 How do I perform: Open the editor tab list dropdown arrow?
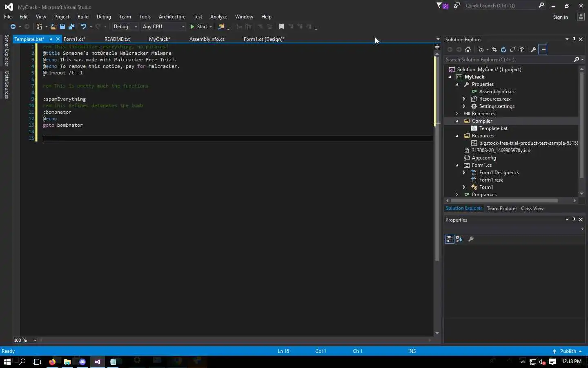438,40
